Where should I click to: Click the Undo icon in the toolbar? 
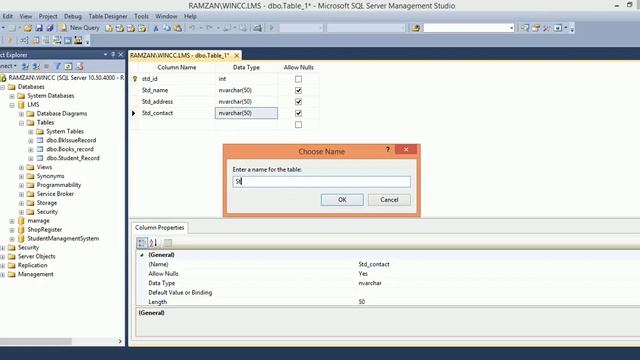(x=192, y=28)
